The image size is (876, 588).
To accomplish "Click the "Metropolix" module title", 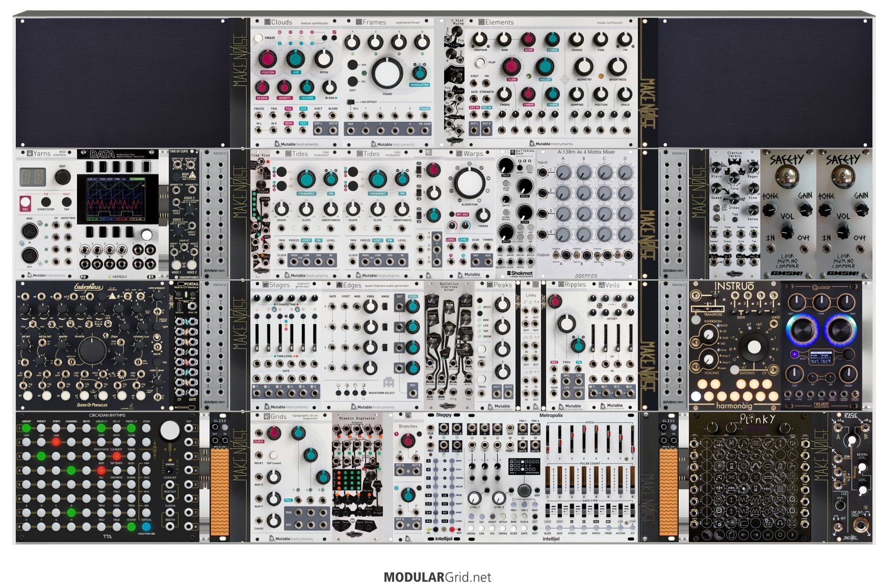I will pyautogui.click(x=551, y=415).
